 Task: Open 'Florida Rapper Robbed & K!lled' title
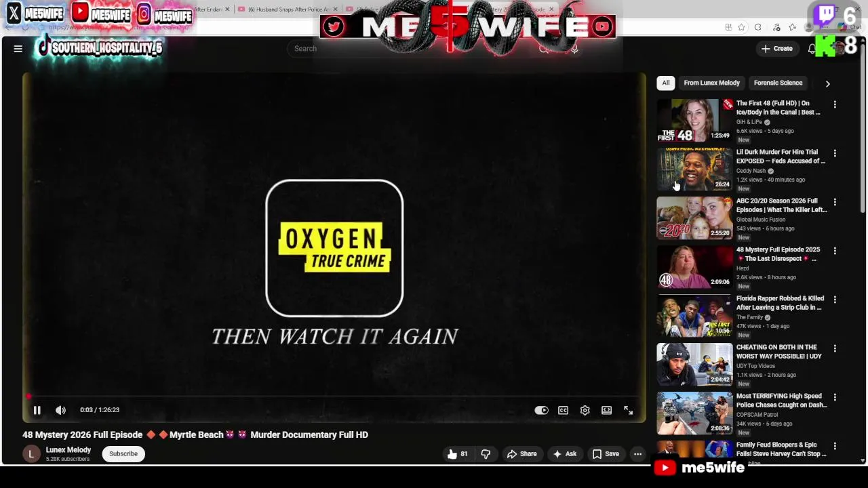pyautogui.click(x=780, y=303)
